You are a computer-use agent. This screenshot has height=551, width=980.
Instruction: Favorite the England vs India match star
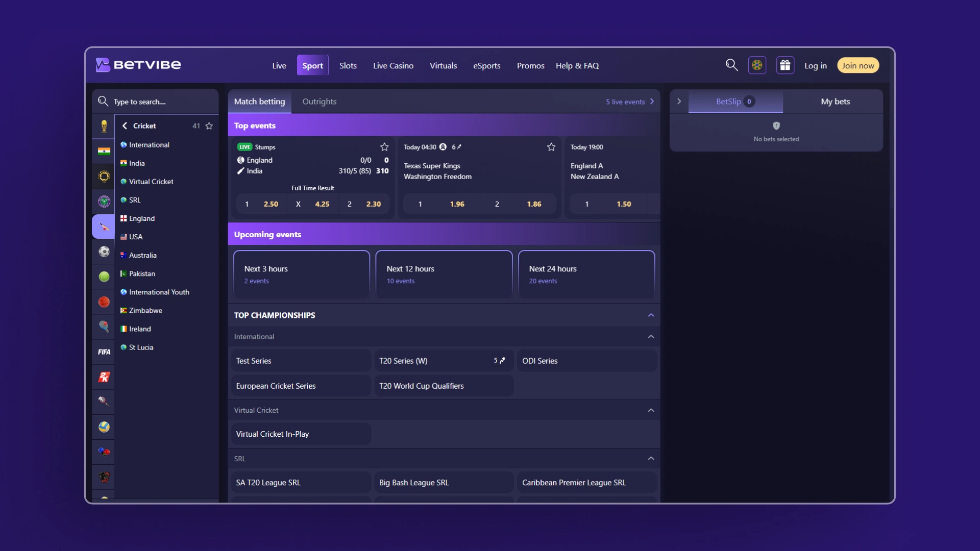tap(384, 147)
